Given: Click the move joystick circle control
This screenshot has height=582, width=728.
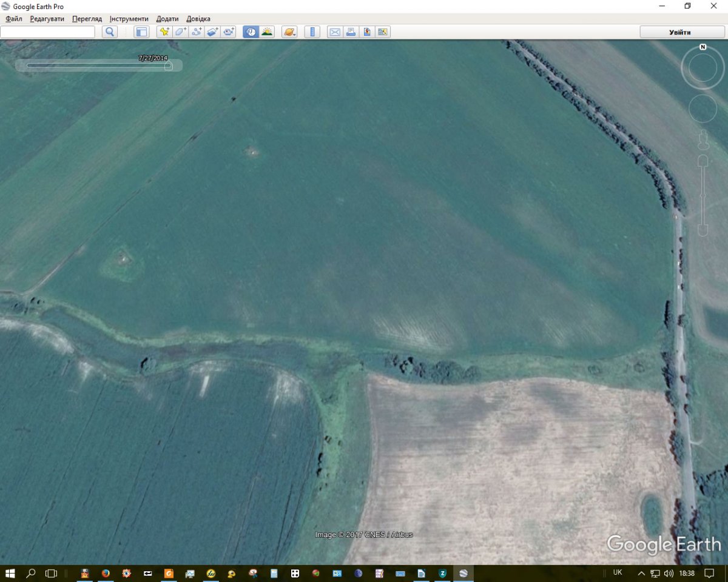Looking at the screenshot, I should tap(703, 109).
